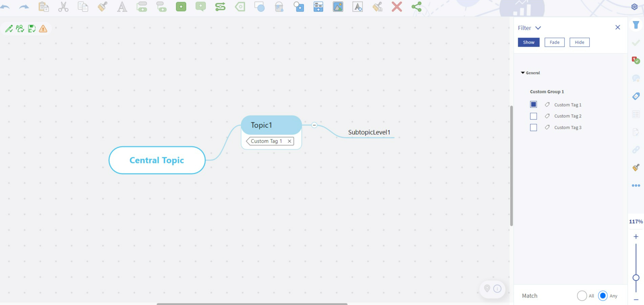Click the green share icon
Screen dimensions: 644x305
click(x=416, y=7)
